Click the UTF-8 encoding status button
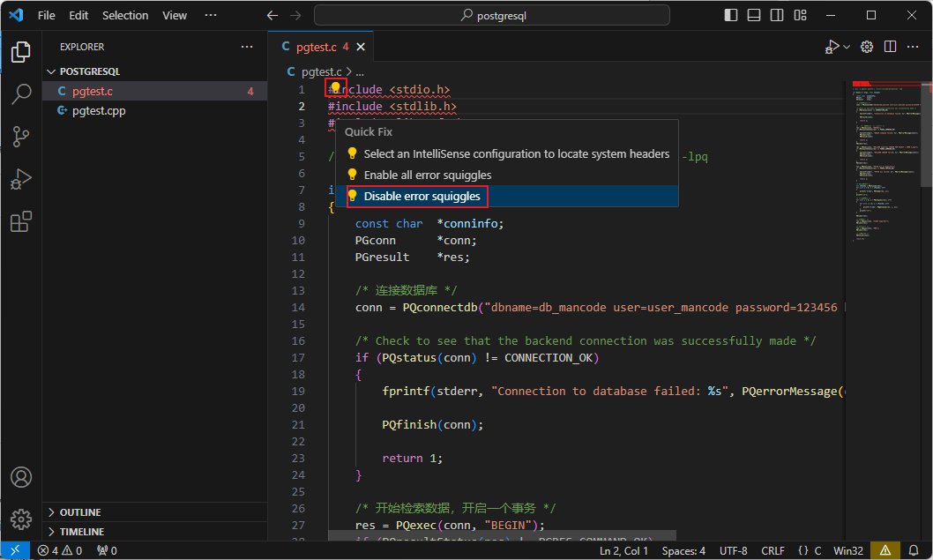Screen dimensions: 933x560 [733, 550]
